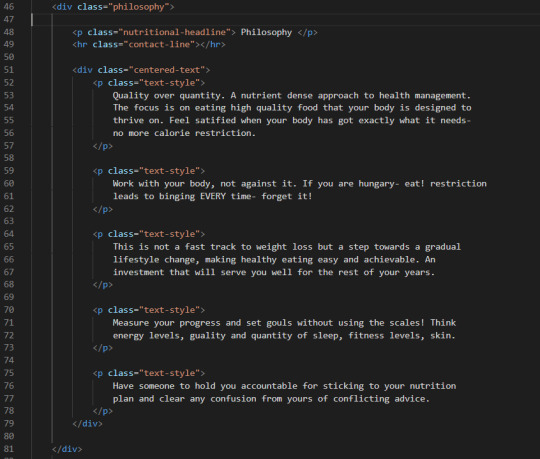The height and width of the screenshot is (459, 540).
Task: Click the text 'Quality over quantity.'
Action: (169, 96)
